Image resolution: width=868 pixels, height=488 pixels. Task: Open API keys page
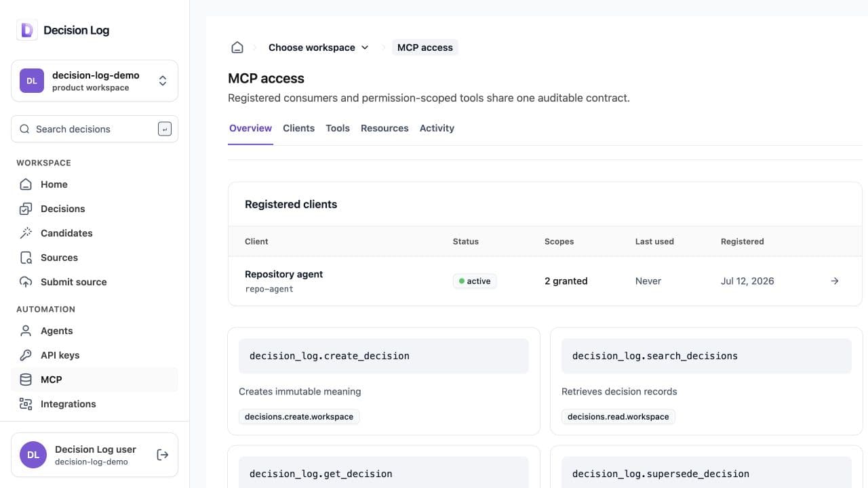click(x=94, y=355)
